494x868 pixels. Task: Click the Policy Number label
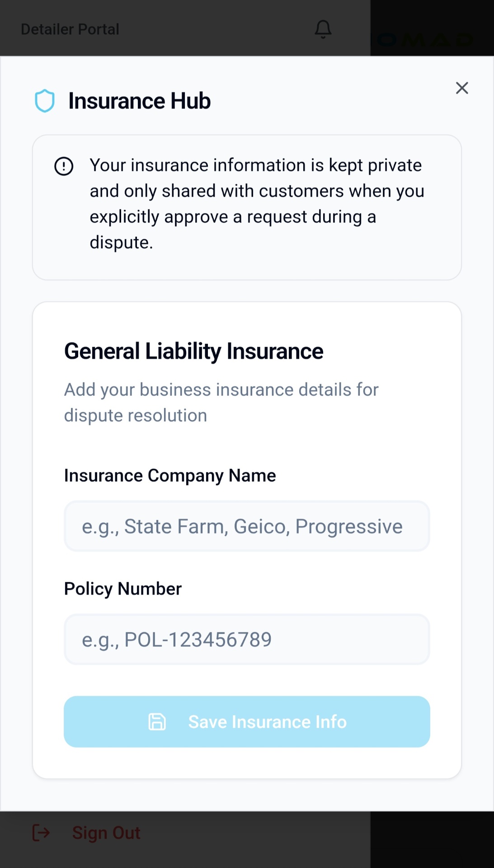[122, 589]
